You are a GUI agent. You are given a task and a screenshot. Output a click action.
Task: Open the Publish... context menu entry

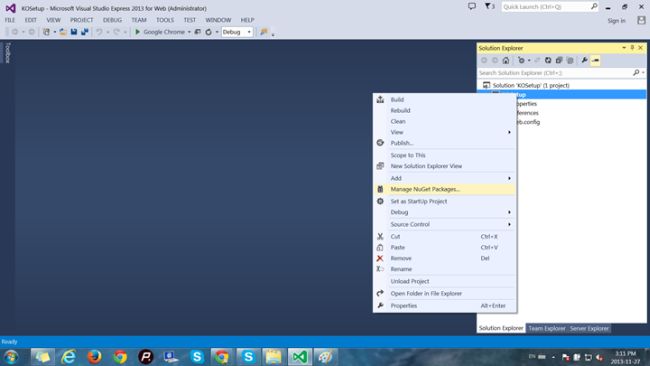click(x=444, y=143)
